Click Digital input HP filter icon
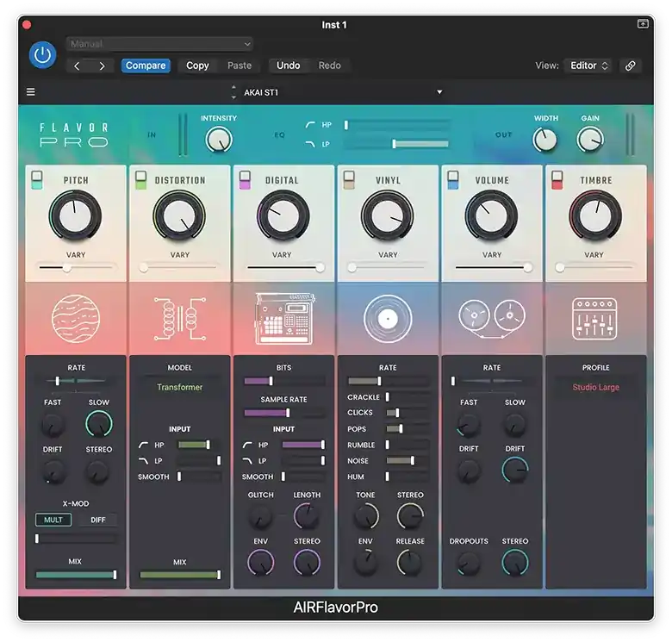672x642 pixels. tap(247, 445)
